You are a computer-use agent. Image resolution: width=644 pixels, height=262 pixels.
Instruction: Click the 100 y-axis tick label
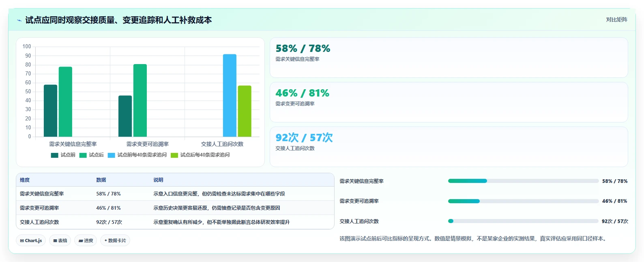pos(27,47)
